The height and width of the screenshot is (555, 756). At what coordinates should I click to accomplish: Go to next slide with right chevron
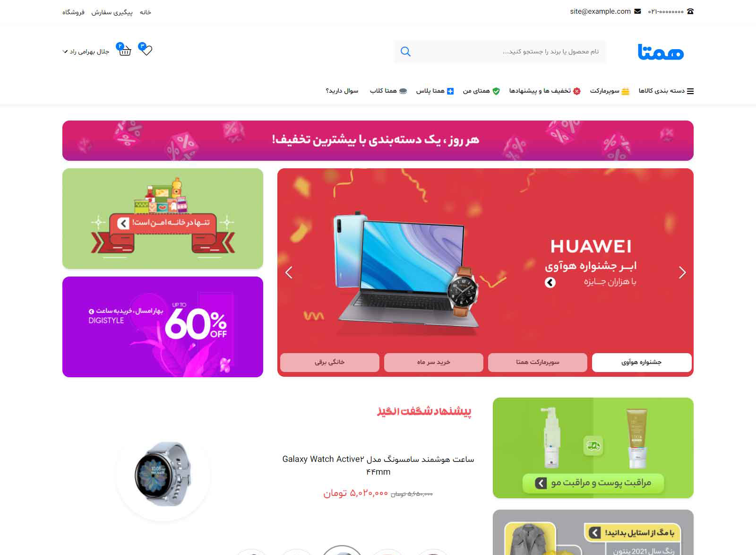tap(682, 272)
